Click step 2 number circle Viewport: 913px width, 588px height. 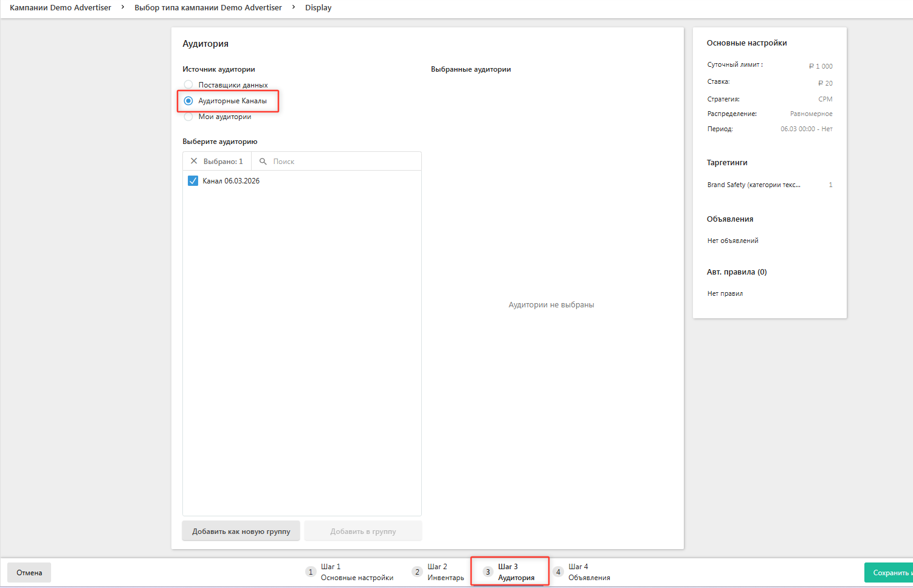pyautogui.click(x=417, y=572)
